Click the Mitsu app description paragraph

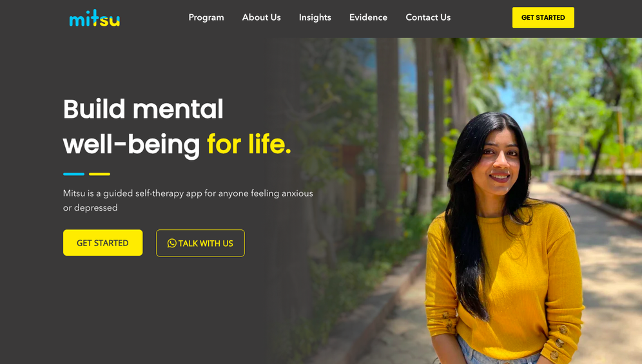point(188,200)
